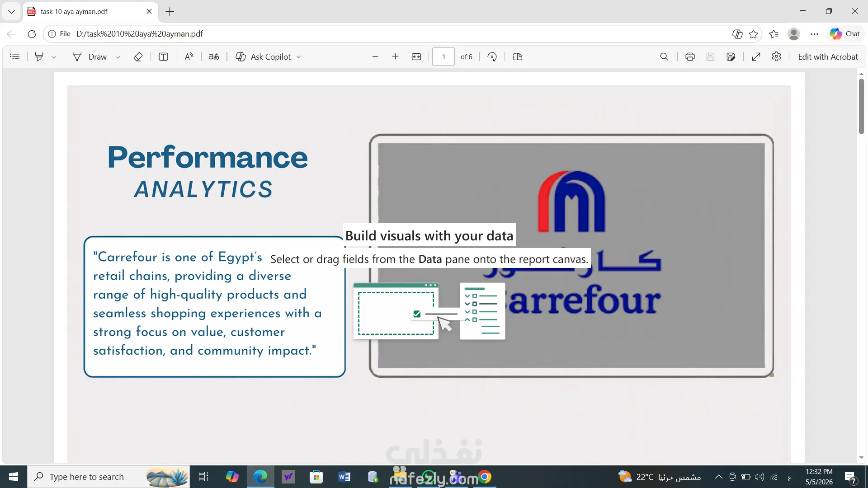Open Edge Settings and more menu
This screenshot has width=868, height=488.
coord(815,34)
